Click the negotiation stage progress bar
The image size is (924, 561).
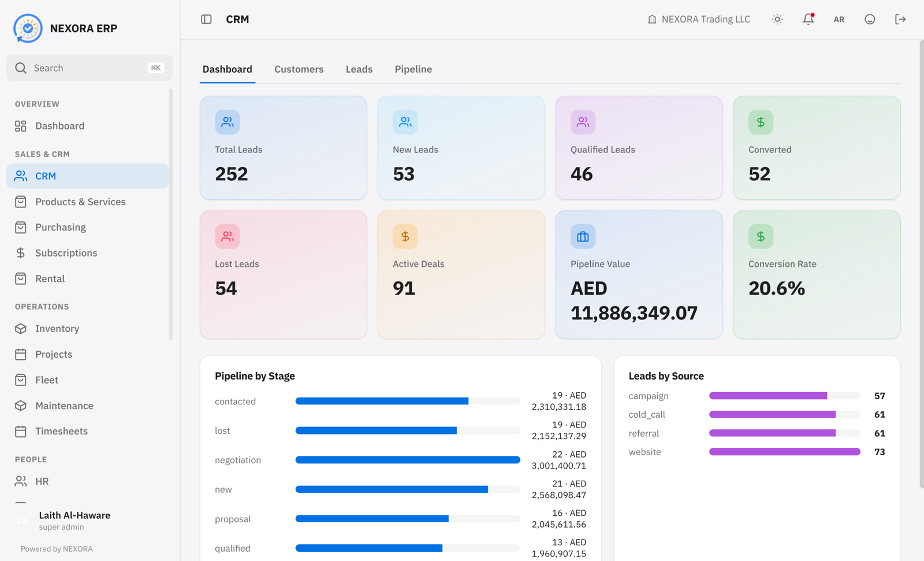408,460
